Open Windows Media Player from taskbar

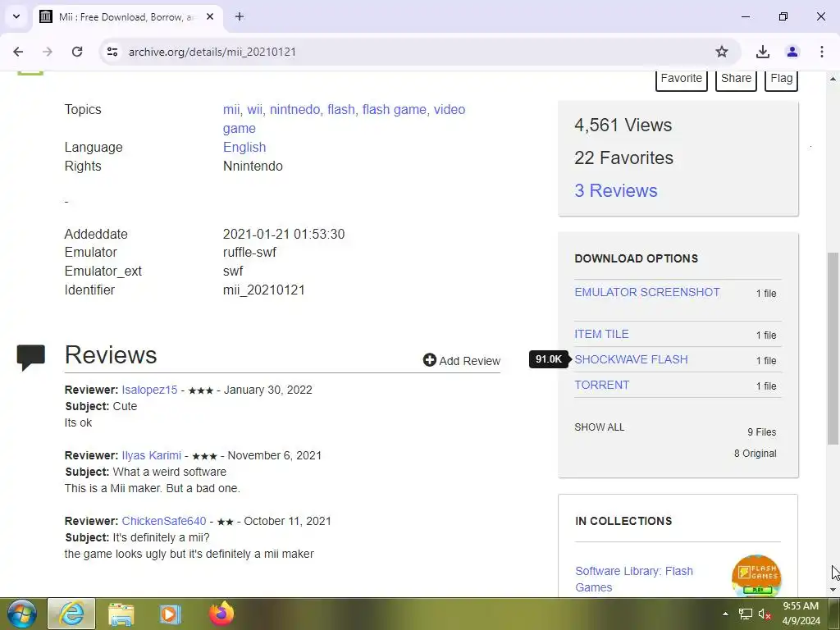[170, 614]
